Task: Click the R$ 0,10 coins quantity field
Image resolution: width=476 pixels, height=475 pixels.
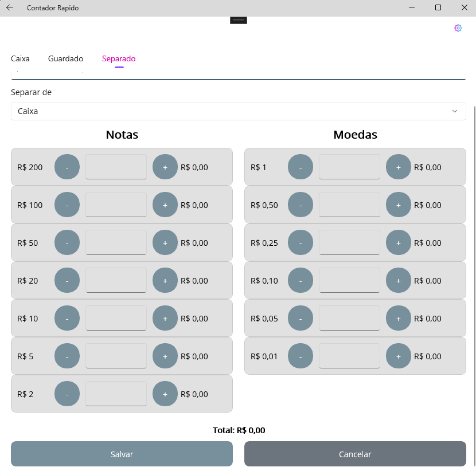Action: coord(349,280)
